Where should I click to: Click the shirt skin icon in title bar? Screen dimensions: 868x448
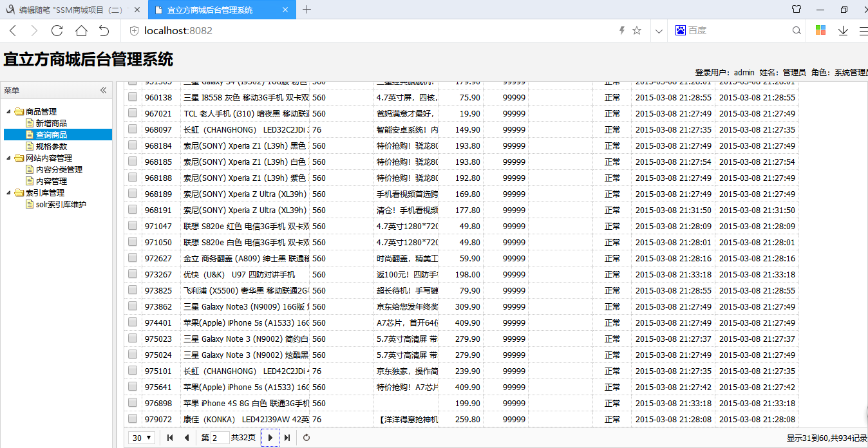pos(797,10)
